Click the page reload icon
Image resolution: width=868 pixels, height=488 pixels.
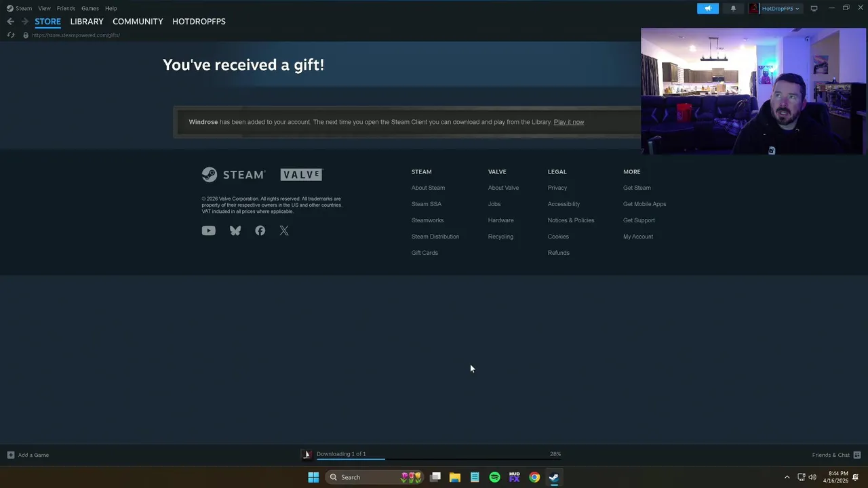[x=10, y=35]
